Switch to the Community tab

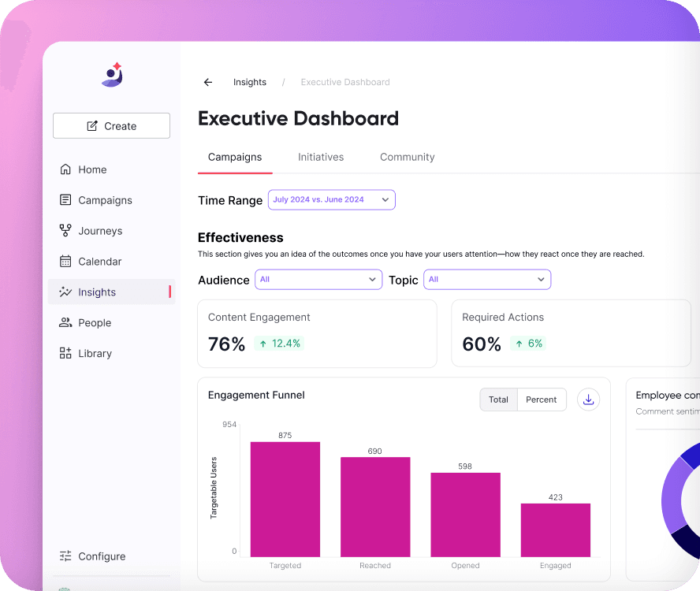click(407, 157)
